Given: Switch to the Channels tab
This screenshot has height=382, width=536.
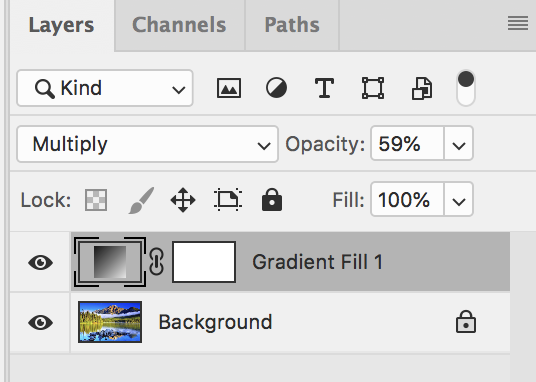Looking at the screenshot, I should click(x=179, y=25).
